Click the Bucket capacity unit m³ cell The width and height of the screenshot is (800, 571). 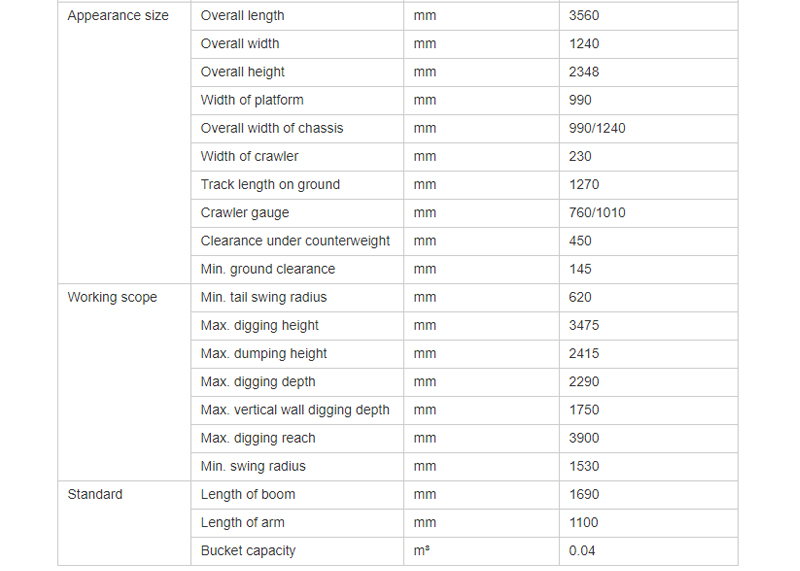481,551
